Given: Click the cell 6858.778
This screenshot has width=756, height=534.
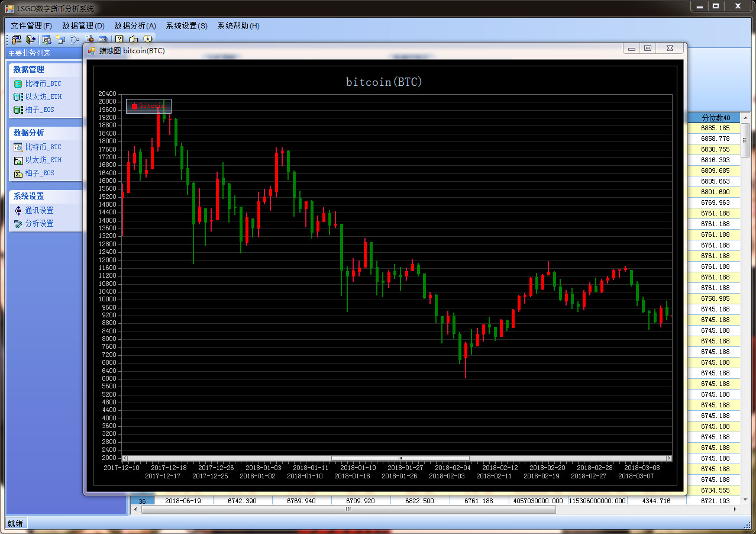Looking at the screenshot, I should [x=713, y=139].
